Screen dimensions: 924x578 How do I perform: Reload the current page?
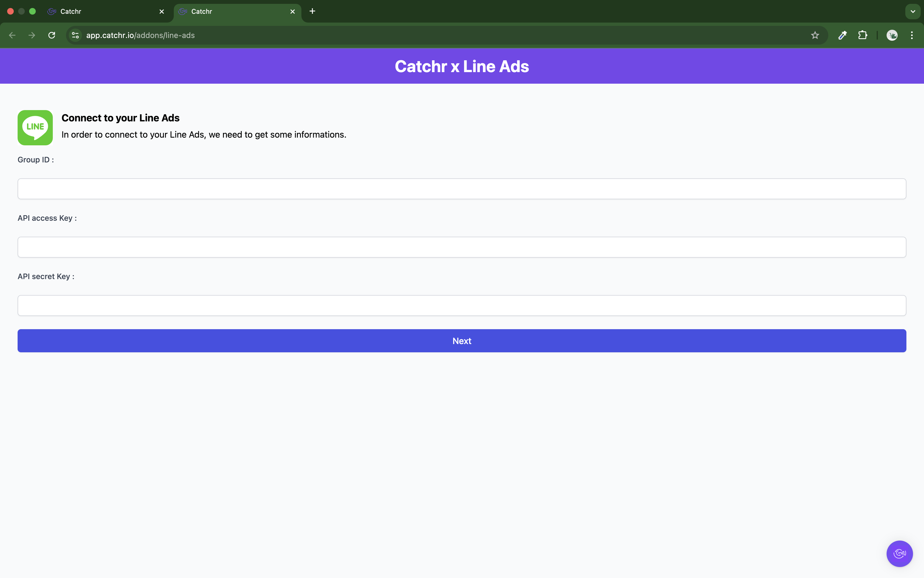click(52, 35)
